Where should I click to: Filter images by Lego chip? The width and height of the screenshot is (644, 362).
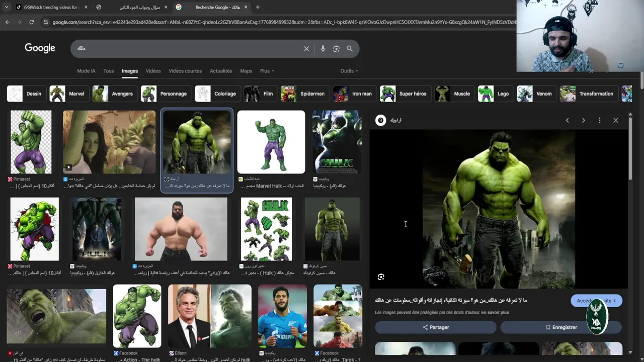[495, 94]
